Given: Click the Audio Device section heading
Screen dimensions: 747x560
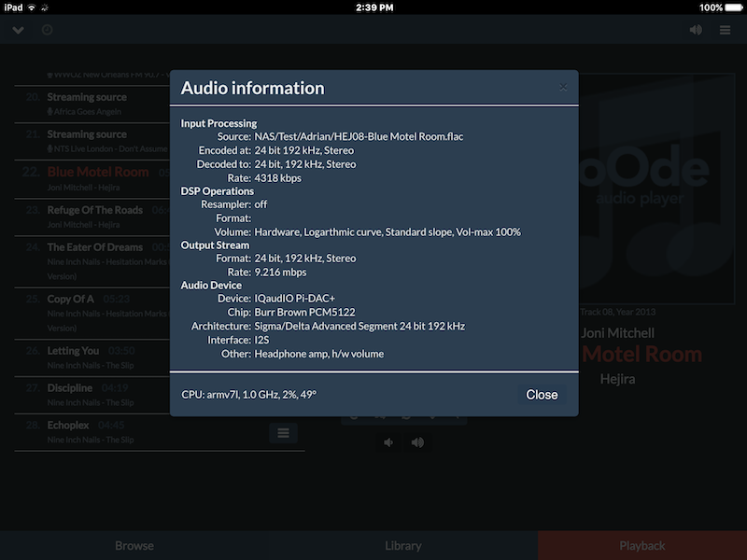Looking at the screenshot, I should (x=211, y=286).
